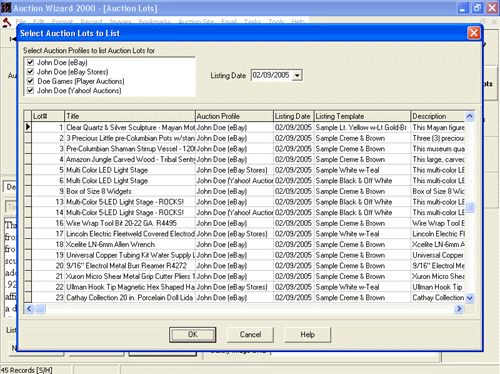This screenshot has height=374, width=500.
Task: Select lot 2 Precious Little pre-Columbian Pots
Action: coord(130,138)
